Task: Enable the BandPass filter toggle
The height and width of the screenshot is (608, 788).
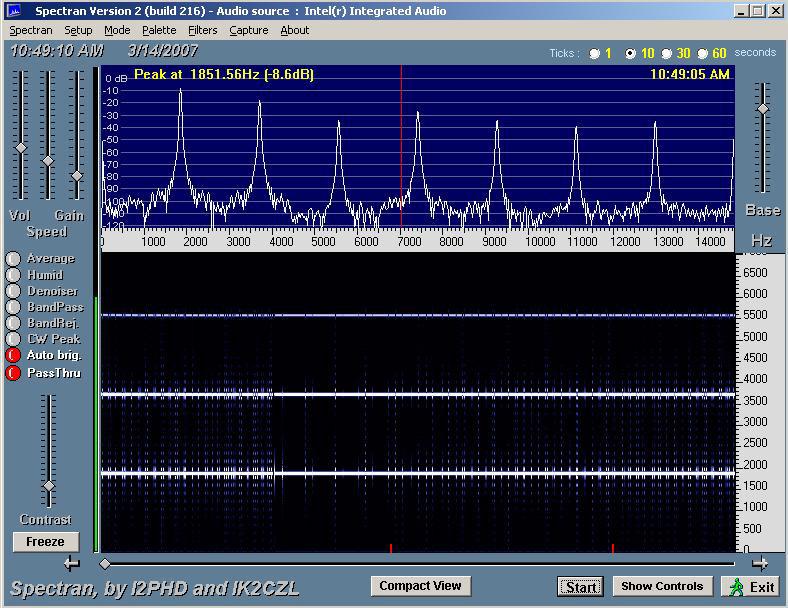Action: (x=13, y=307)
